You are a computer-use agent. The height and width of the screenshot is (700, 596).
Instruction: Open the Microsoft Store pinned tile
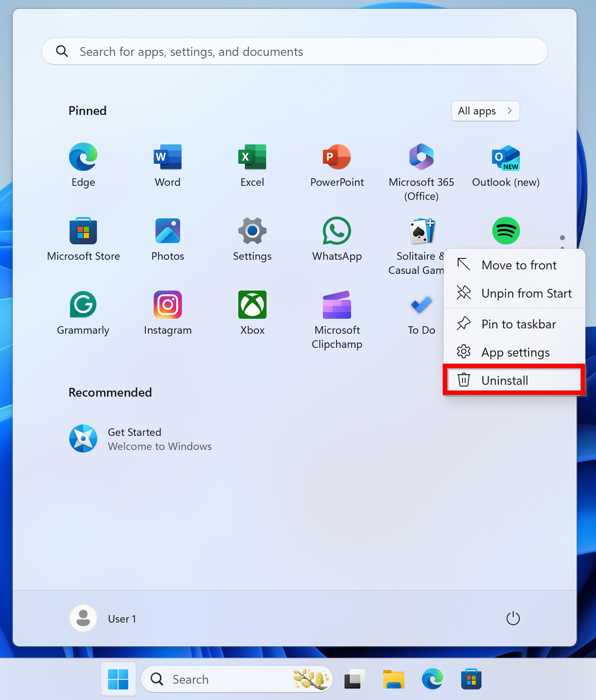tap(83, 239)
